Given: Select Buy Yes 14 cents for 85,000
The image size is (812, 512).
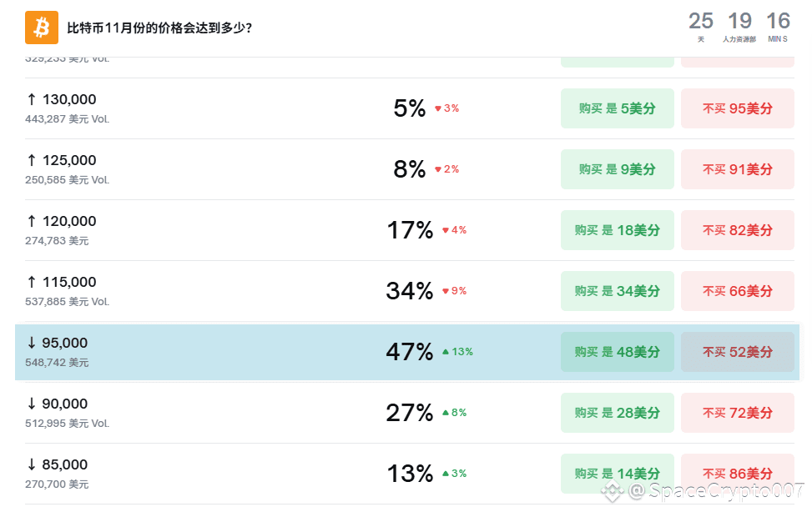Looking at the screenshot, I should pos(617,473).
